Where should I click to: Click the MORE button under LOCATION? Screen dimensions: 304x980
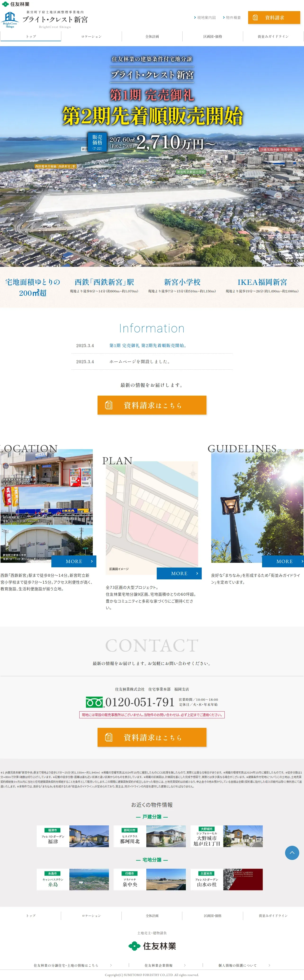point(74,561)
